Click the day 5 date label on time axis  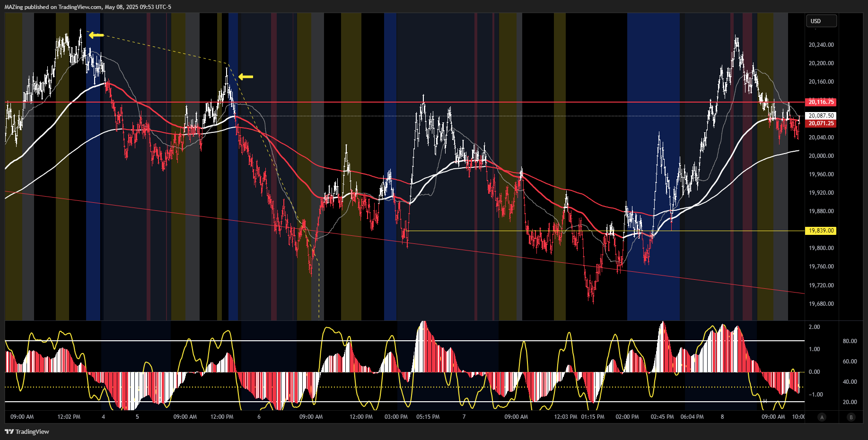pos(137,417)
